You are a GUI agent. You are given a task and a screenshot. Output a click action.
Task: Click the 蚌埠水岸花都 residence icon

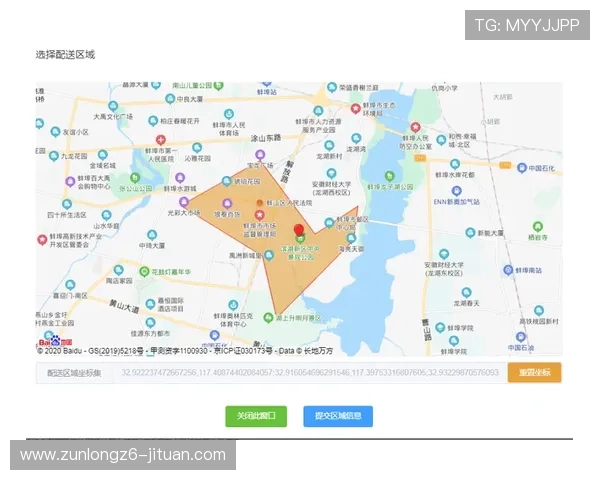[455, 165]
